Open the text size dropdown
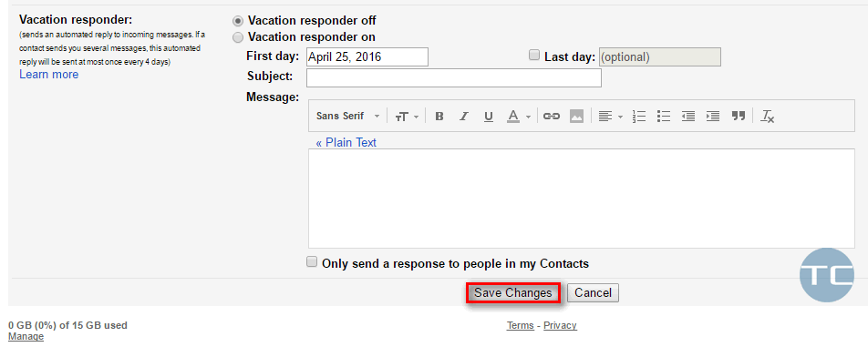 pos(407,116)
